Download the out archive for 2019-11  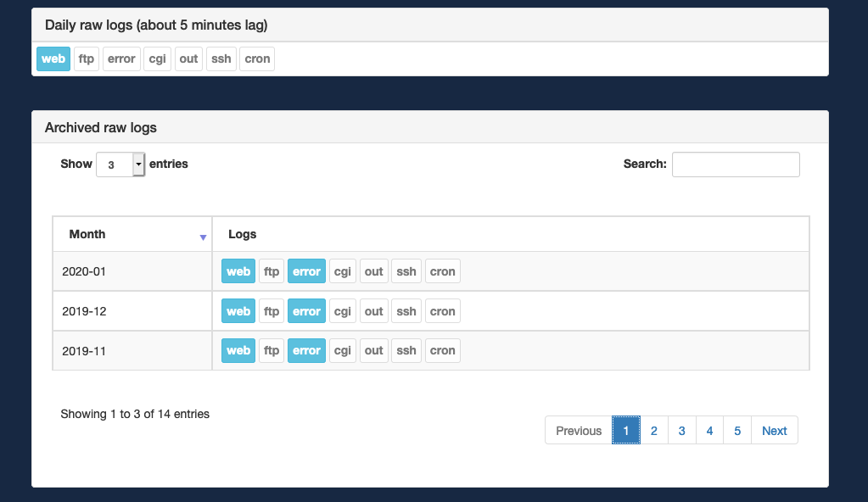click(x=373, y=350)
